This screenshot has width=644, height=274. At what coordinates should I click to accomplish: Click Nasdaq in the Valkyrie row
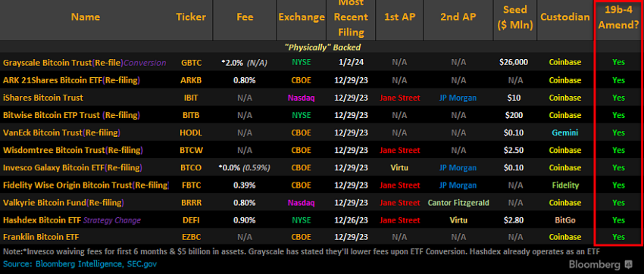point(302,203)
